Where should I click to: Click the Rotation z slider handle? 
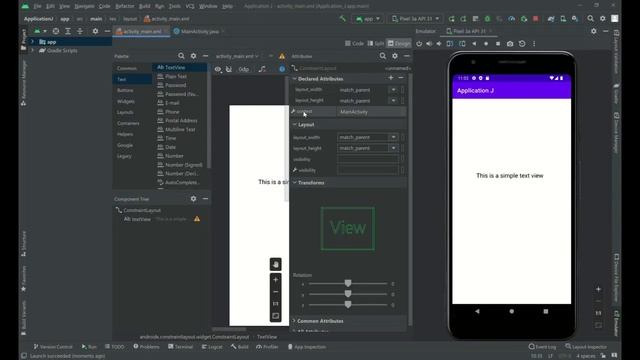point(348,304)
